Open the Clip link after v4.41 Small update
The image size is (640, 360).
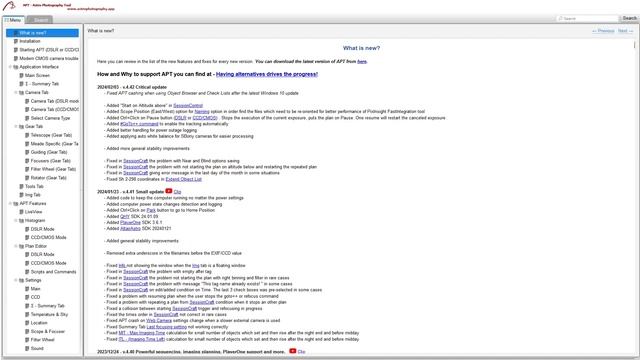(177, 192)
